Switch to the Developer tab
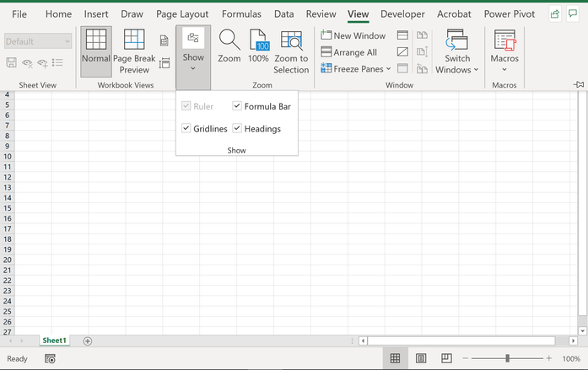 pyautogui.click(x=402, y=14)
